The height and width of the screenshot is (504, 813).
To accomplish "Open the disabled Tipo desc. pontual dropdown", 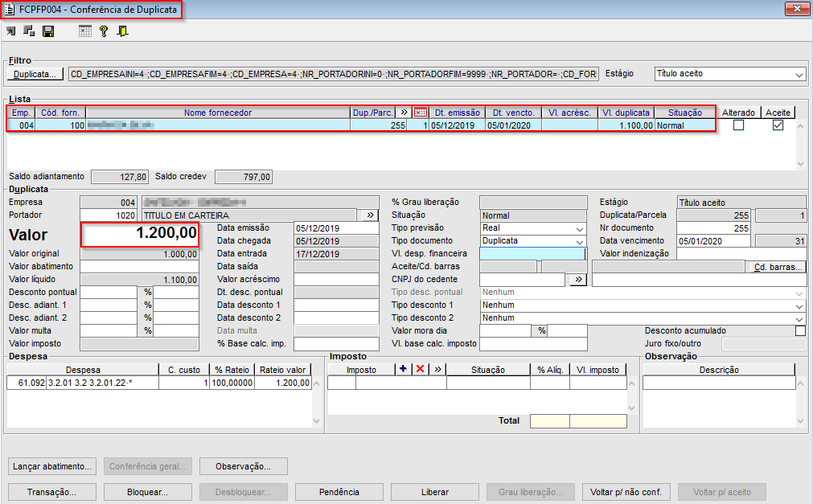I will [799, 293].
